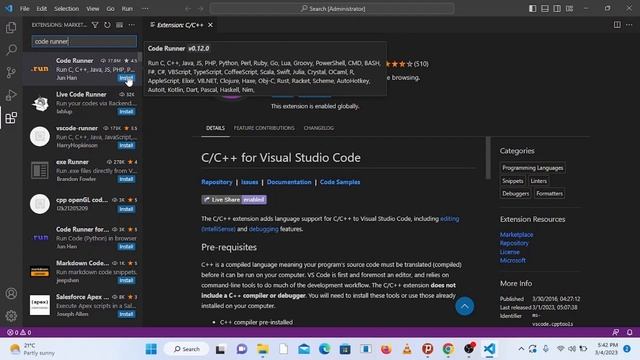Follow the debugging link
This screenshot has height=360, width=640.
(263, 229)
